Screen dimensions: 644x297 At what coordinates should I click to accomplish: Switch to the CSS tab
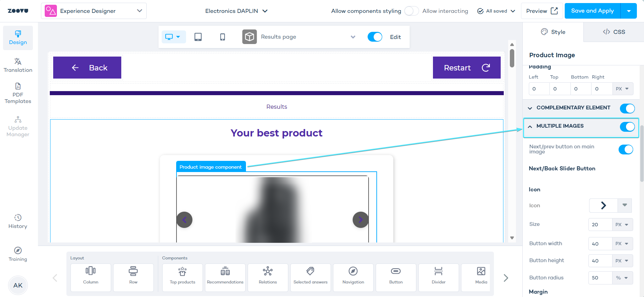(x=614, y=32)
